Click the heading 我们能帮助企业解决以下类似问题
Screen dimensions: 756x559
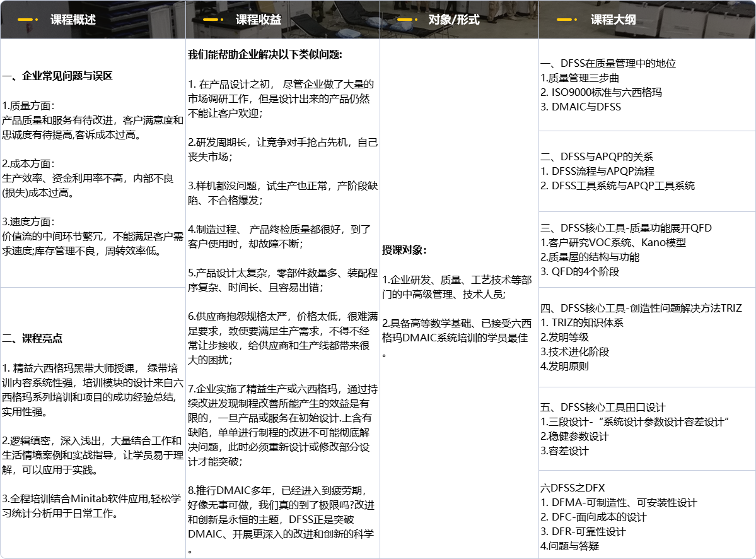click(265, 54)
